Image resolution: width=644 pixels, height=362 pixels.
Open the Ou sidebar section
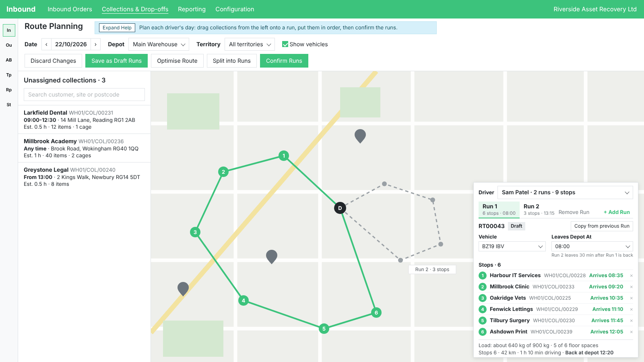click(9, 45)
